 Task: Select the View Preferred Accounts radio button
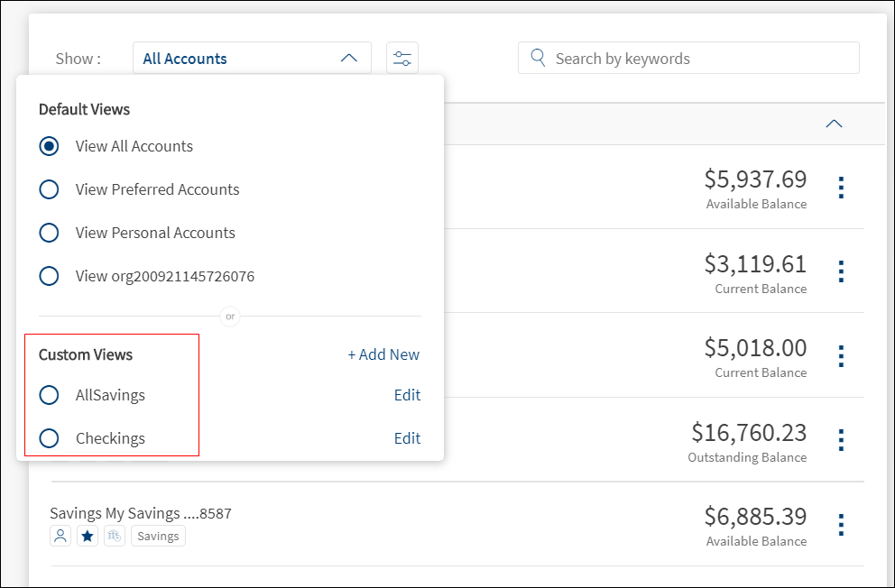tap(50, 189)
